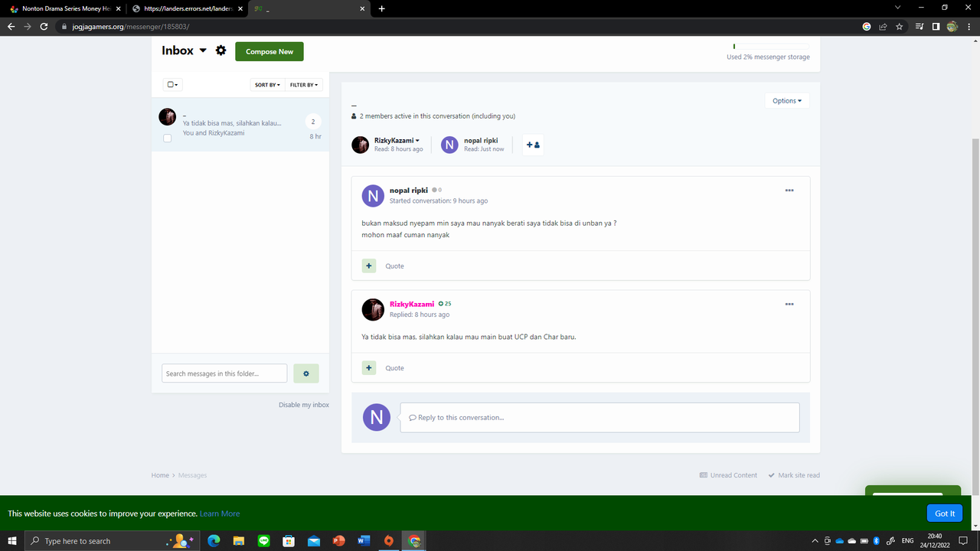This screenshot has width=980, height=551.
Task: Click RizkyKazami participant avatar
Action: [x=361, y=145]
